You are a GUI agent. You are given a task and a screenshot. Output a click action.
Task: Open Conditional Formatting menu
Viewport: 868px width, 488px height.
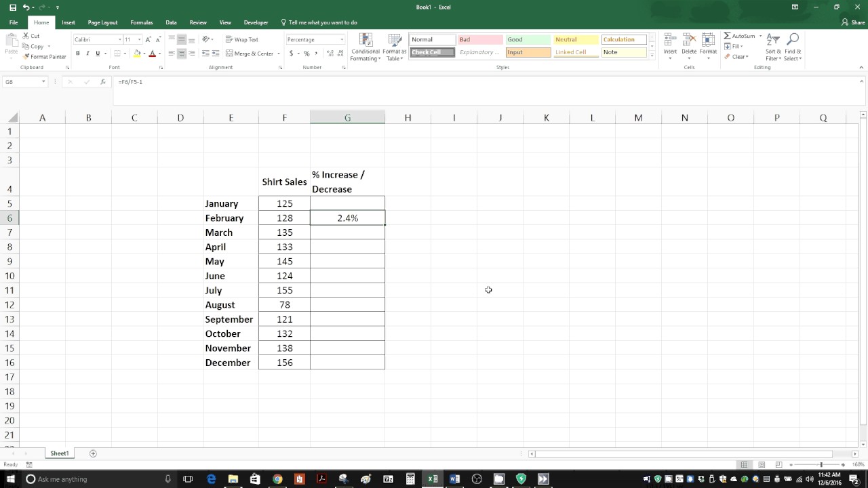366,47
